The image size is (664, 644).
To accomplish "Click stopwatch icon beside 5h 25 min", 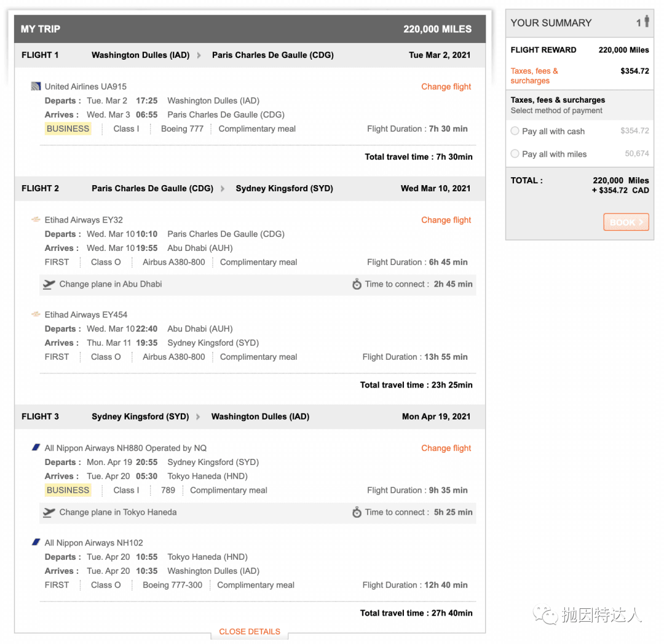I will point(357,512).
